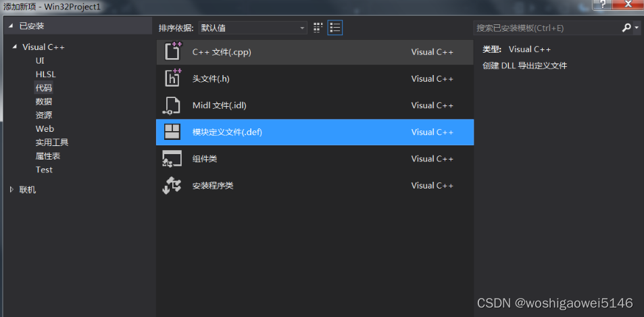The width and height of the screenshot is (644, 317).
Task: Select the Web category
Action: (x=45, y=129)
